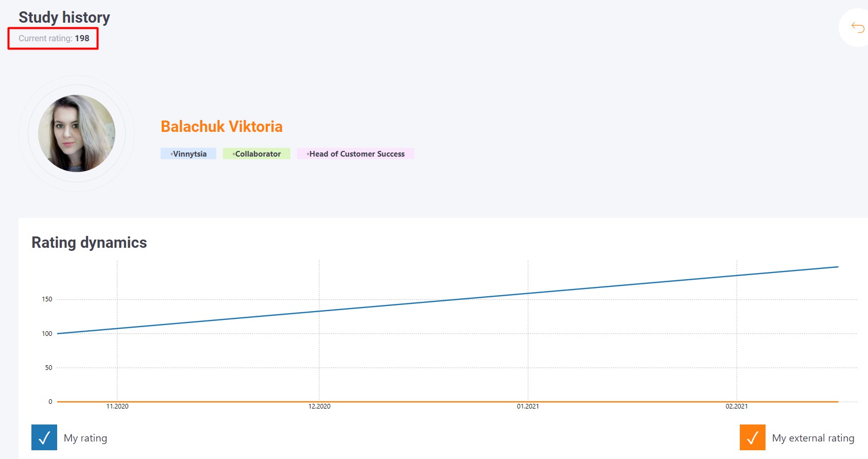
Task: Click the 12.2020 axis label
Action: (319, 406)
